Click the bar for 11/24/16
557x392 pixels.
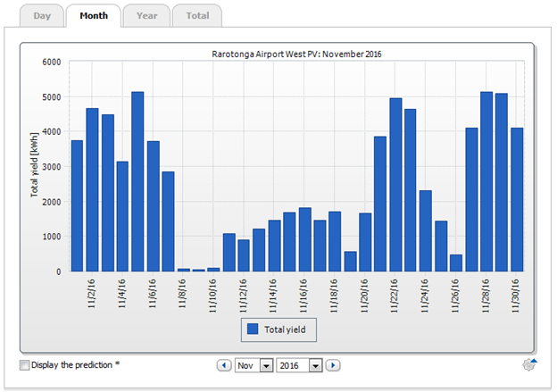(x=426, y=230)
